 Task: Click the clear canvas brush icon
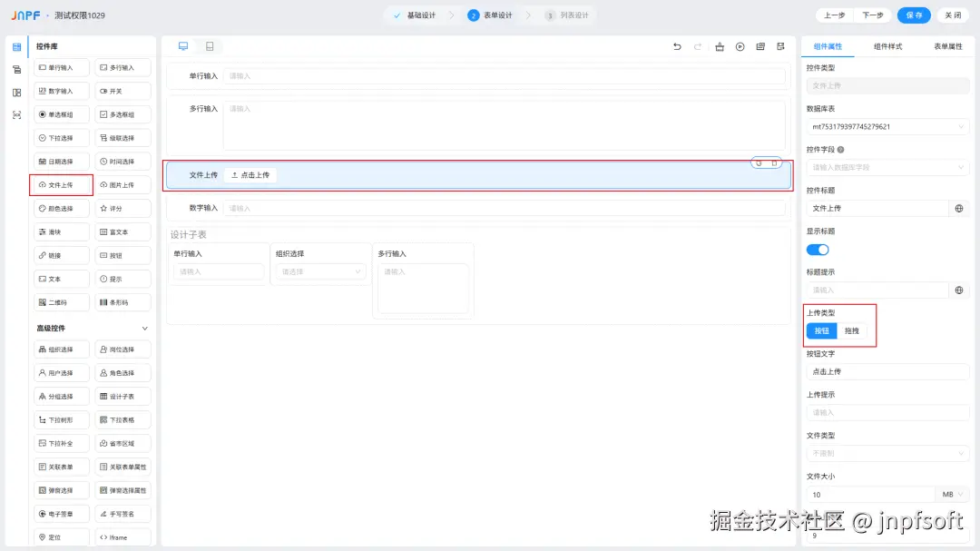[x=720, y=46]
